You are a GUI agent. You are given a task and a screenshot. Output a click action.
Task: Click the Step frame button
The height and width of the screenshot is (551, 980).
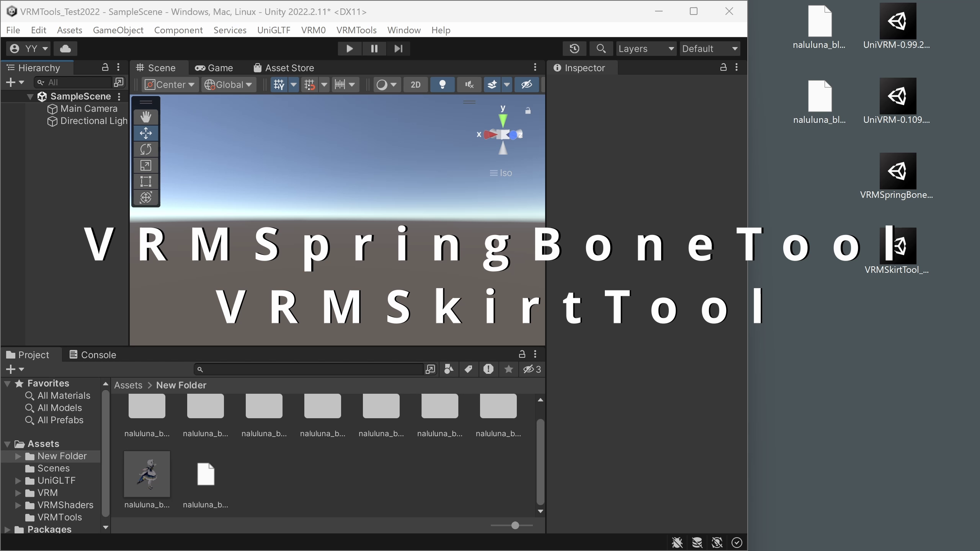point(398,49)
